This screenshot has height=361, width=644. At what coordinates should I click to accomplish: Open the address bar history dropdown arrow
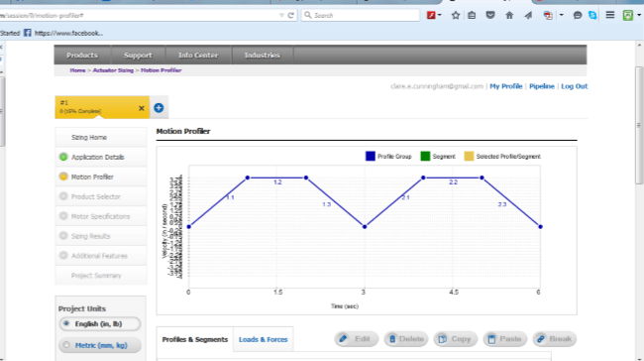tap(281, 15)
